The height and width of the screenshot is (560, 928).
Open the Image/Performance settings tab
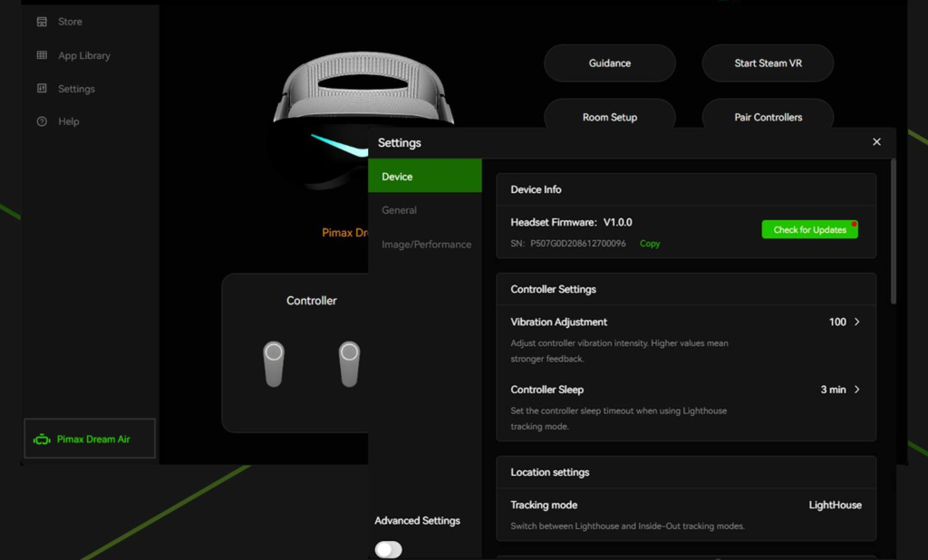pyautogui.click(x=426, y=245)
